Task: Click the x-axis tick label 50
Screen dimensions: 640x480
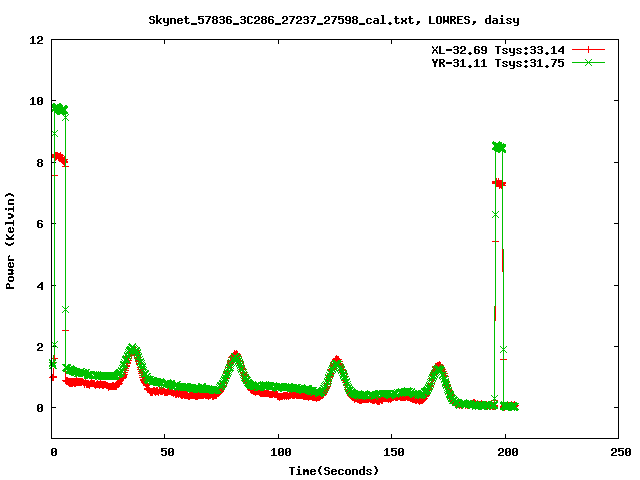Action: [167, 452]
